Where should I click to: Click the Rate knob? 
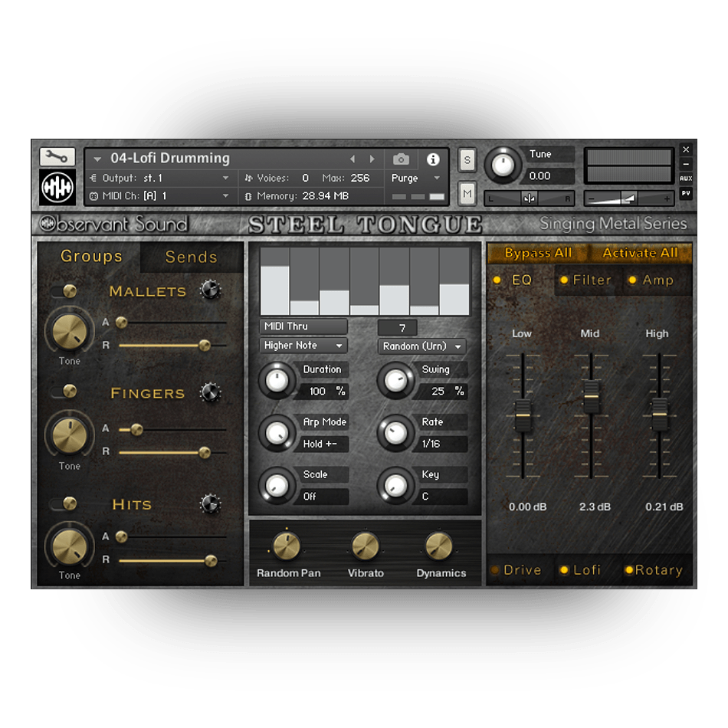point(395,433)
